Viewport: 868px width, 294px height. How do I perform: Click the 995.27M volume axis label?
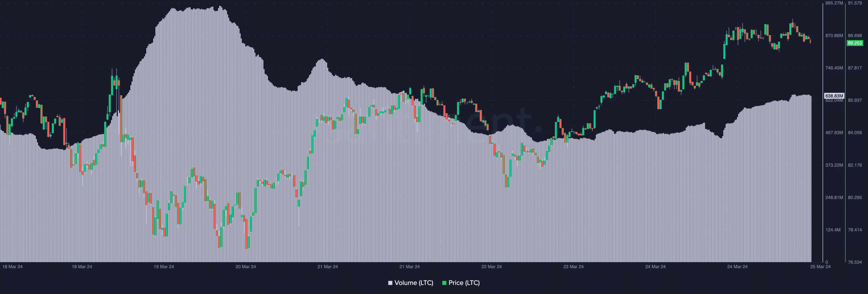[834, 3]
